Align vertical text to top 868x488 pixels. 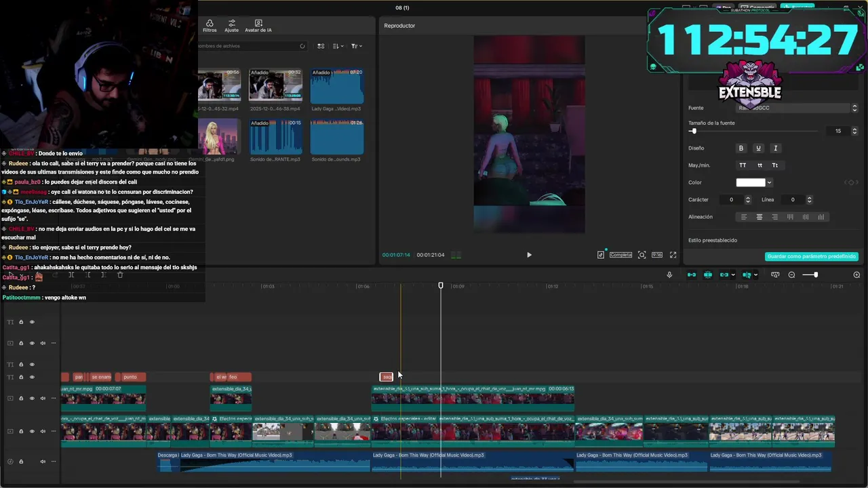790,217
